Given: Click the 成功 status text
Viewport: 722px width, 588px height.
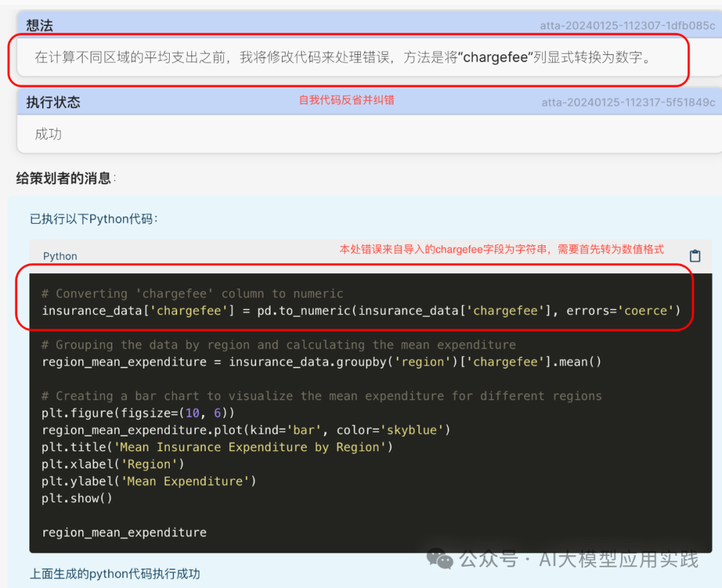Looking at the screenshot, I should tap(48, 134).
